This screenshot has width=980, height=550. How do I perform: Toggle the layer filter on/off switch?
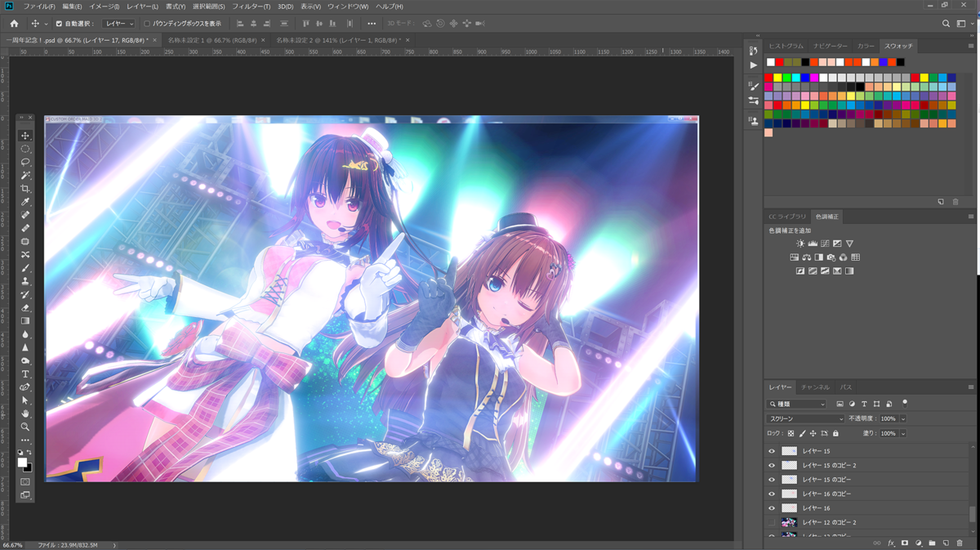click(x=905, y=403)
